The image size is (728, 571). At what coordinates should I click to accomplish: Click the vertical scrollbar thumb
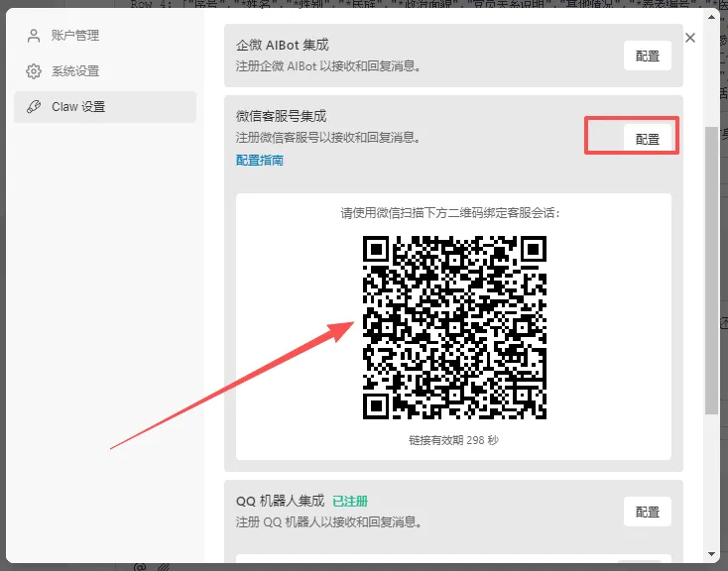pos(711,271)
